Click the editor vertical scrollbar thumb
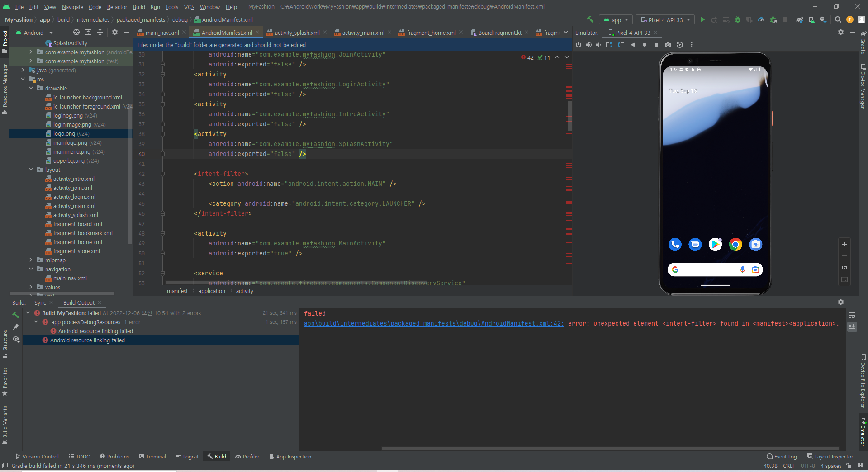The image size is (868, 472). pos(569,115)
